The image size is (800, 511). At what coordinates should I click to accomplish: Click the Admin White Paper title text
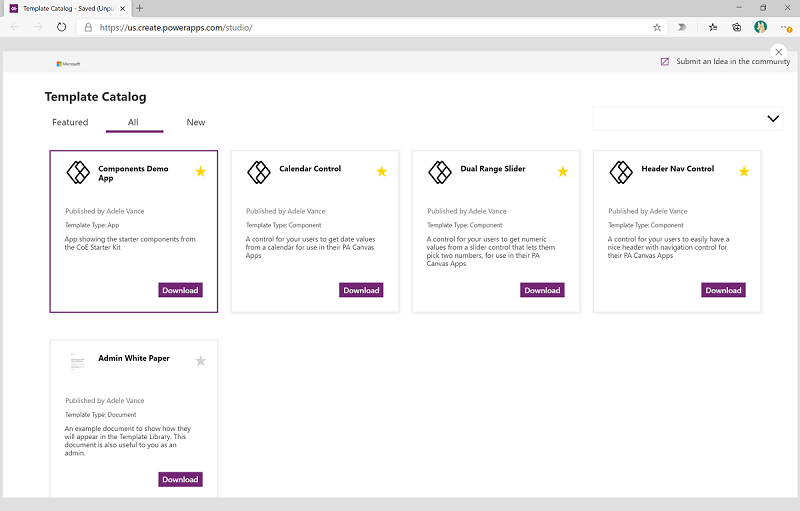click(x=134, y=359)
